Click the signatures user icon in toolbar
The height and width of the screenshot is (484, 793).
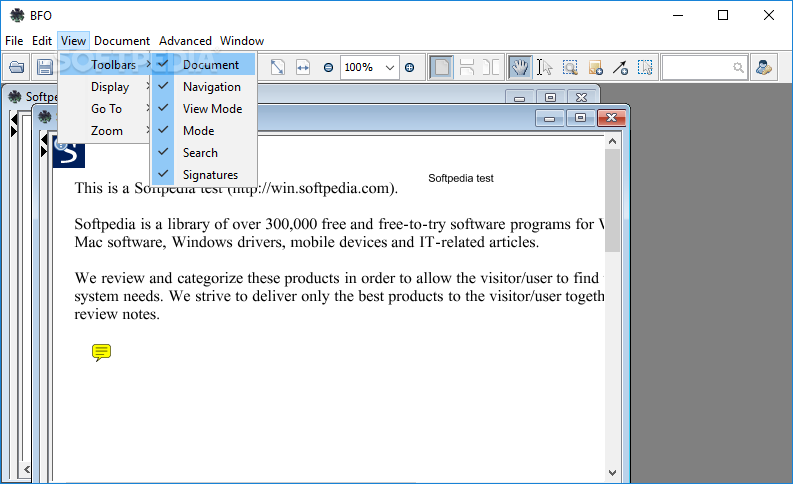[764, 67]
